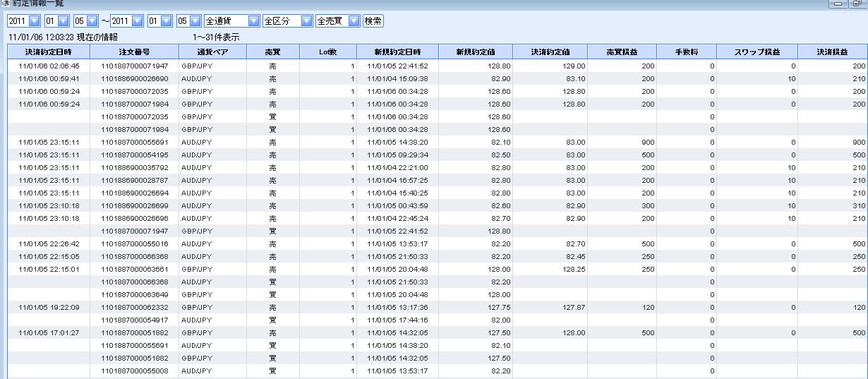Viewport: 868px width, 379px height.
Task: Click new-order time 11/01/05 17:44:16
Action: [397, 320]
